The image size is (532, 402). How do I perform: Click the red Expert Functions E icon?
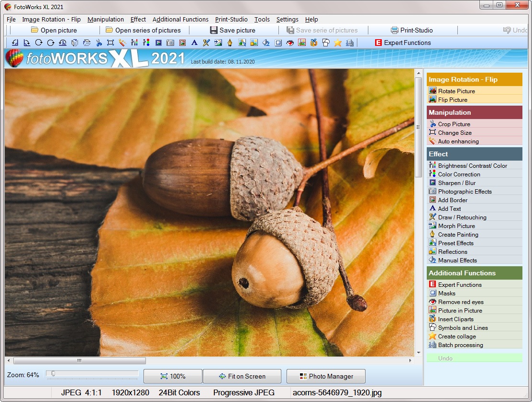click(378, 43)
